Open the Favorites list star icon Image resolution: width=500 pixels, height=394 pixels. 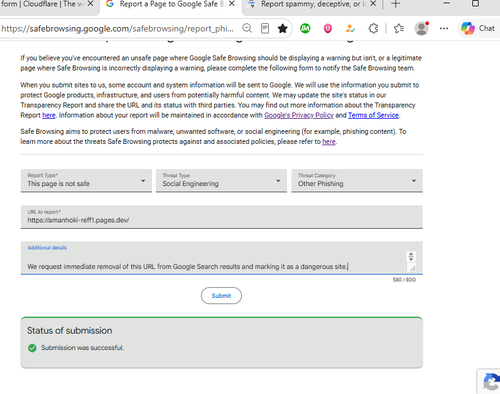tap(399, 28)
